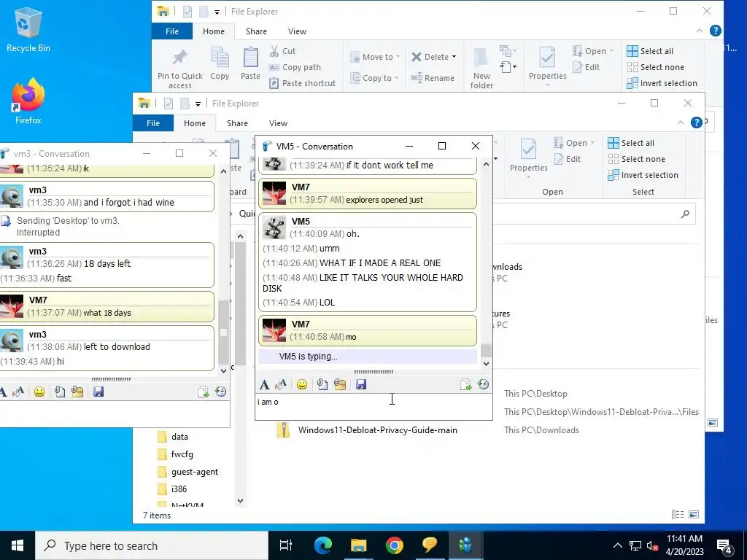The width and height of the screenshot is (747, 560).
Task: Click network icon in system tray
Action: coord(635,545)
